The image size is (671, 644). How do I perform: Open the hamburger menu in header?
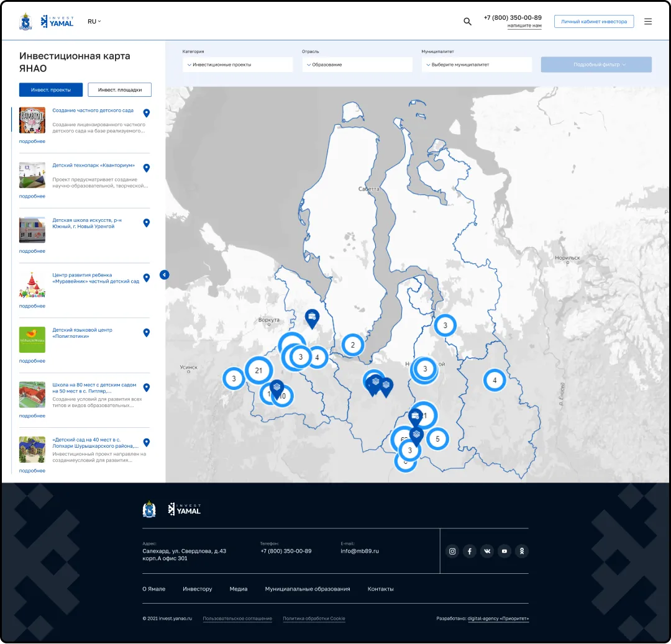coord(648,22)
